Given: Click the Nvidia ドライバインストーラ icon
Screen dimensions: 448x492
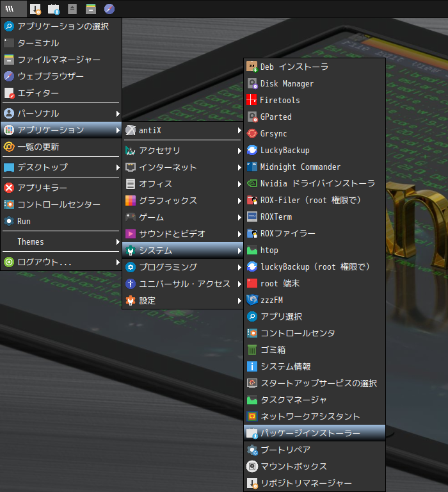Looking at the screenshot, I should coord(252,183).
